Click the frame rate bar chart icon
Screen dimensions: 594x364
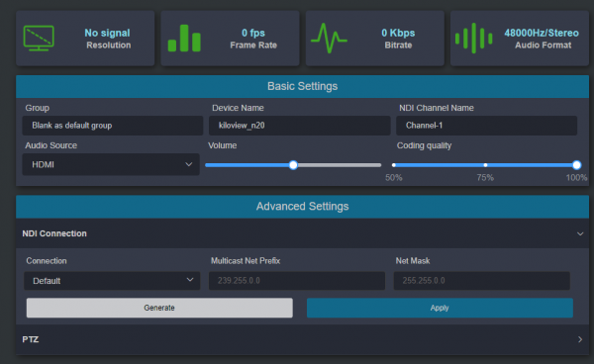[x=184, y=38]
